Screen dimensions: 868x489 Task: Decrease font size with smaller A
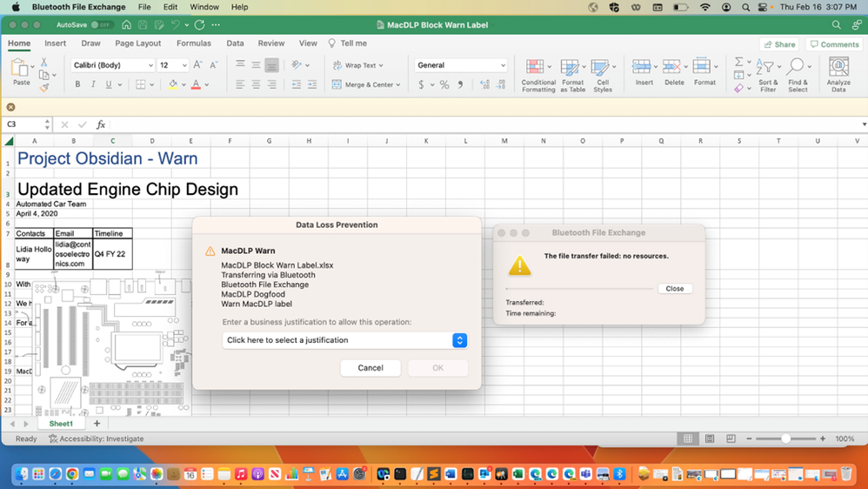214,64
